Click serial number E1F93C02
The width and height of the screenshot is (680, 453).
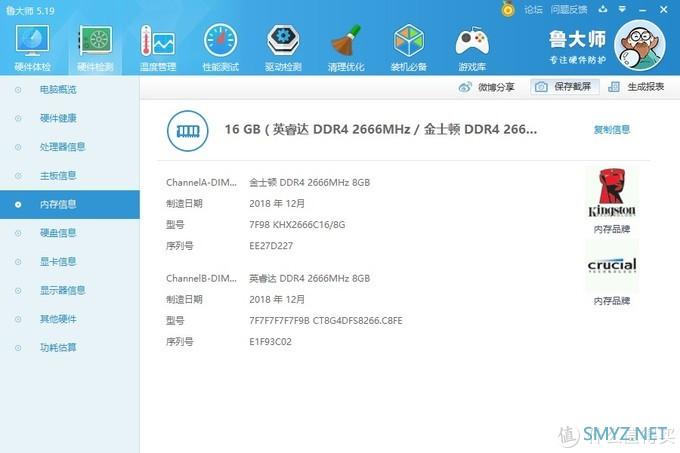point(270,342)
